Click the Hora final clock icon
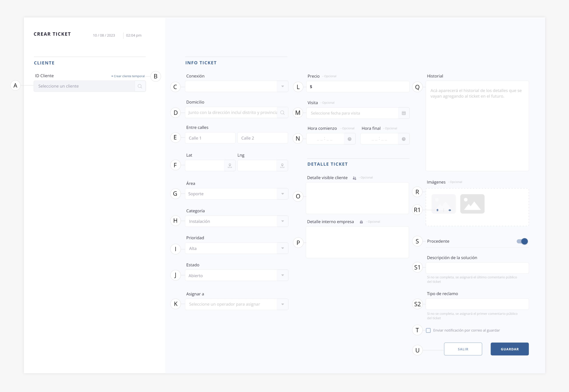569x392 pixels. point(403,139)
